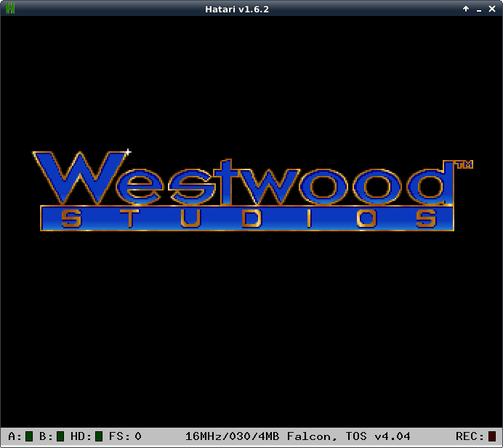Image resolution: width=503 pixels, height=448 pixels.
Task: Click the 16MHz/030/4MB Falcon status text
Action: coord(258,436)
